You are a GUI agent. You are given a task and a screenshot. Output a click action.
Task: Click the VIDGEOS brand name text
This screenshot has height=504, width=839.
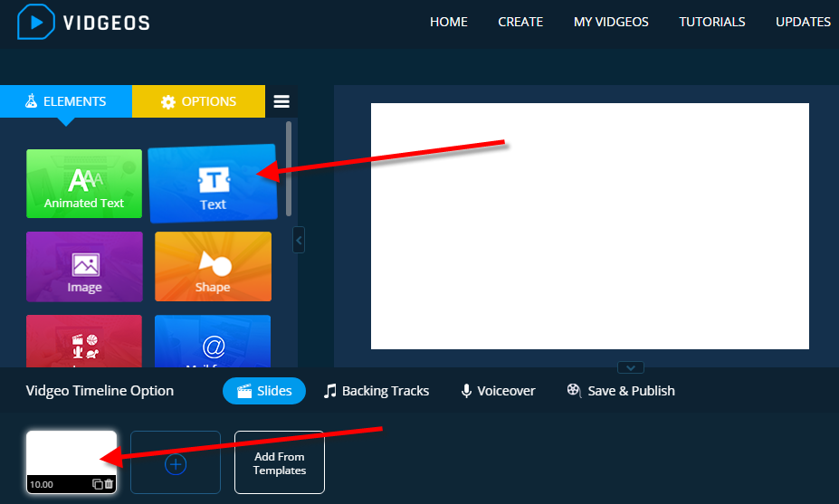tap(107, 23)
